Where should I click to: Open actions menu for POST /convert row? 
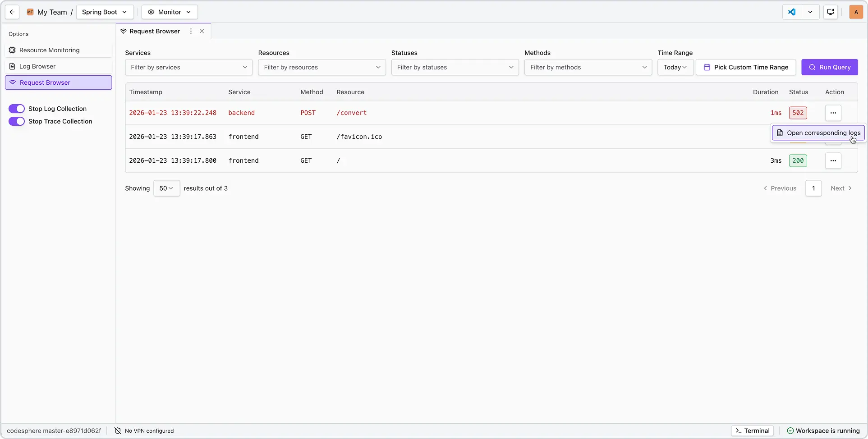(833, 113)
